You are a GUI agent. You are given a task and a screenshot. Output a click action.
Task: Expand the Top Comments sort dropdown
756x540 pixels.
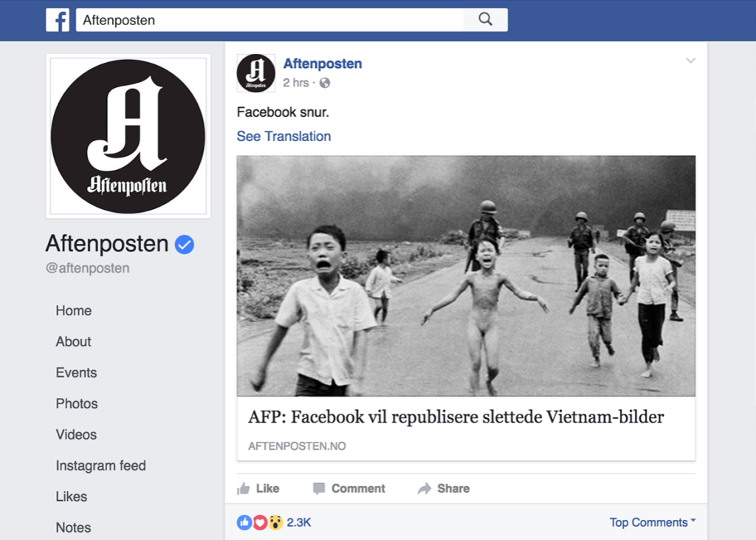653,522
